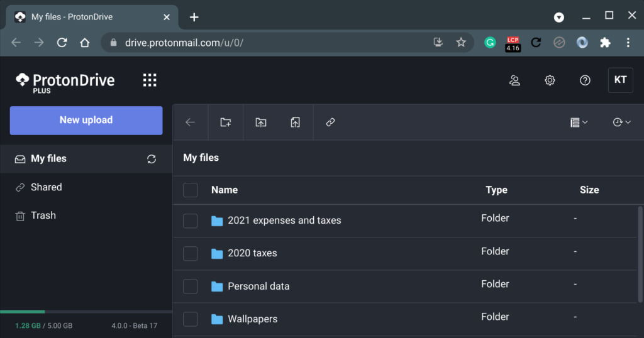Viewport: 644px width, 338px height.
Task: Click the 4.0.0 - Beta 17 version text
Action: (135, 325)
